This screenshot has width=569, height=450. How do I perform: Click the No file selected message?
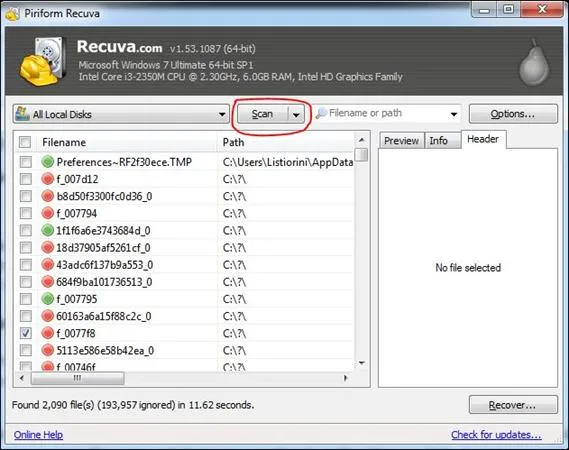468,268
